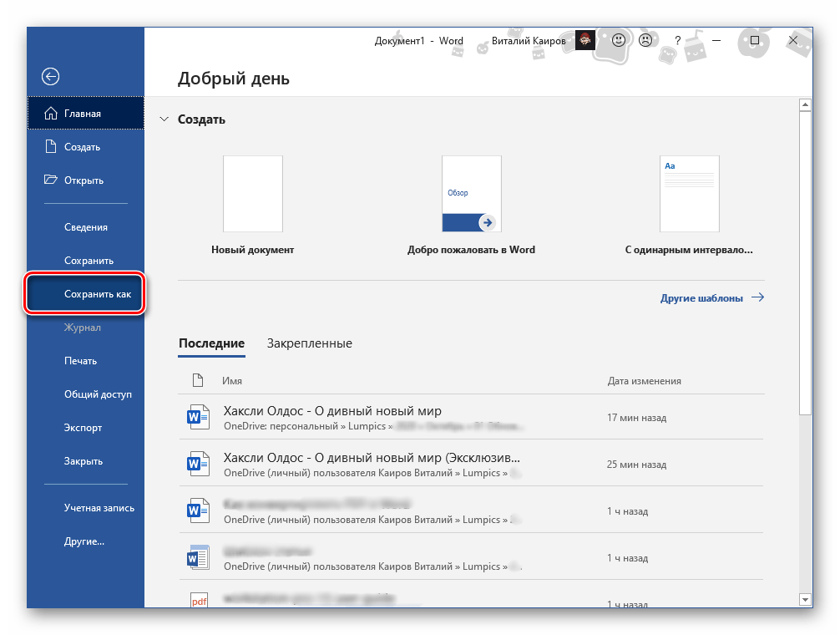Open О дивный новый мир (Эксклюзив... document
840x635 pixels.
pos(472,464)
